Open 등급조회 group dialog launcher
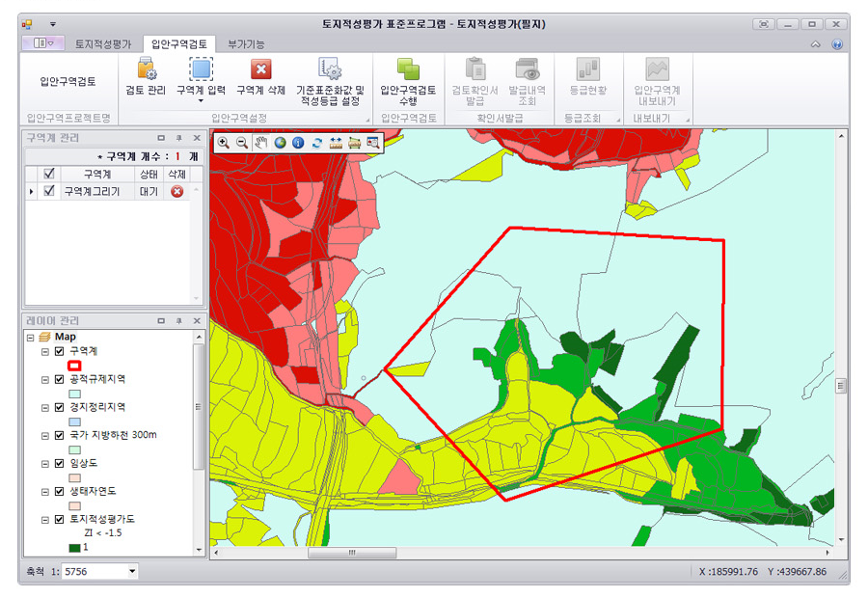The width and height of the screenshot is (868, 598). pyautogui.click(x=618, y=120)
